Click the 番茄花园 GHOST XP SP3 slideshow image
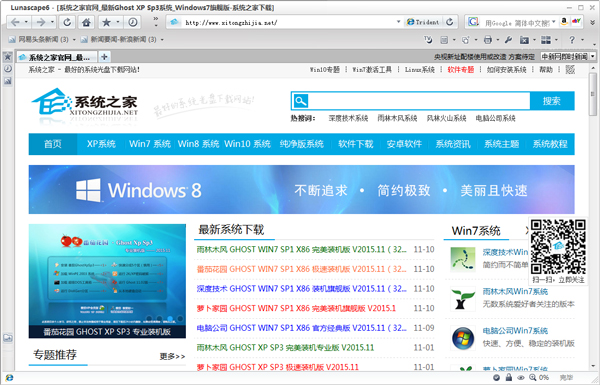The image size is (600, 385). (x=107, y=281)
